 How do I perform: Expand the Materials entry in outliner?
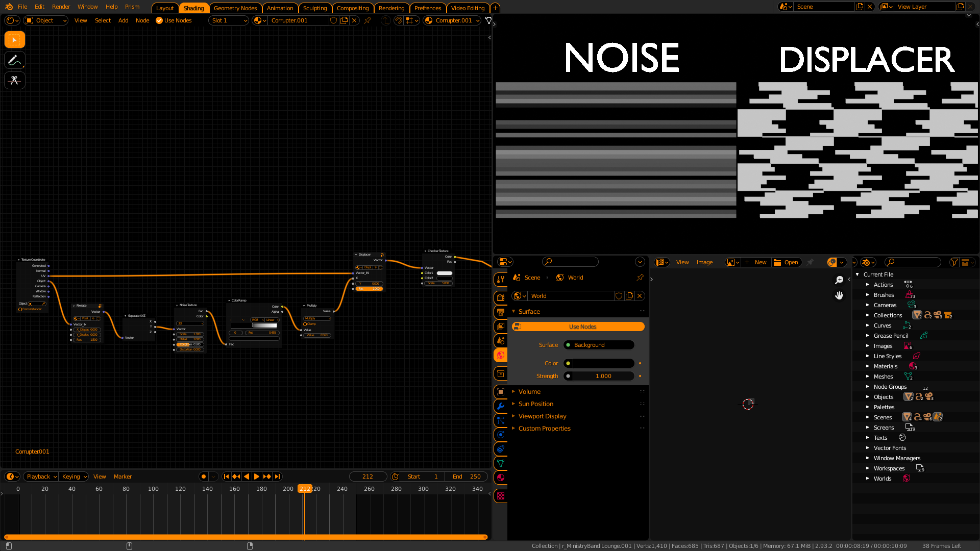coord(867,366)
